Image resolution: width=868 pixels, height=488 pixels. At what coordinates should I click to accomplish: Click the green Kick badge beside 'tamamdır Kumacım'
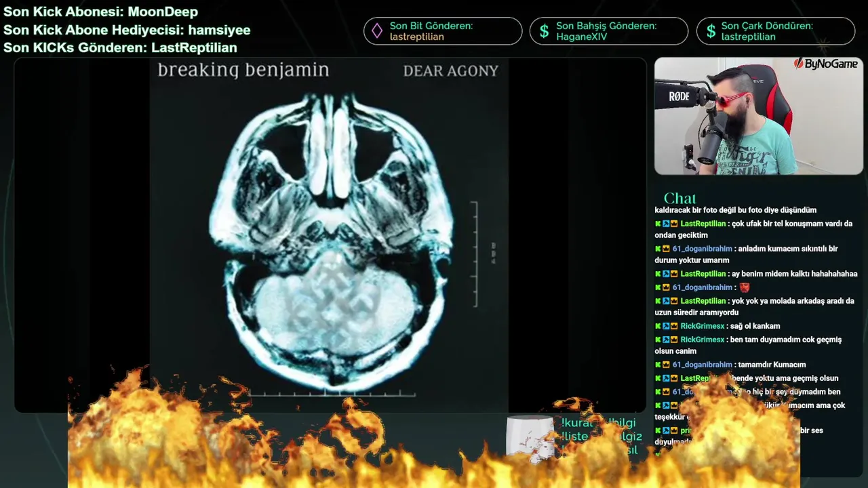(658, 365)
